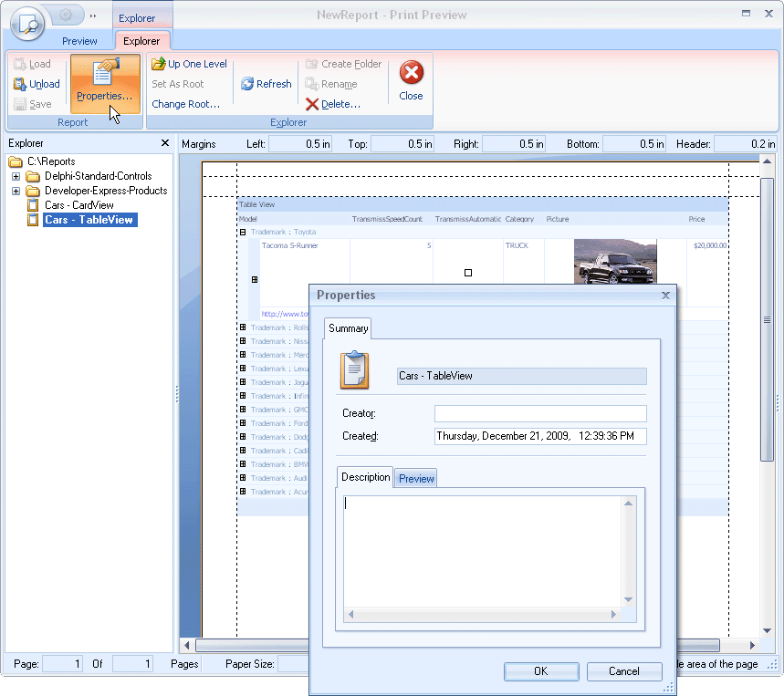Click inside the Description text area
This screenshot has width=784, height=696.
coord(483,551)
